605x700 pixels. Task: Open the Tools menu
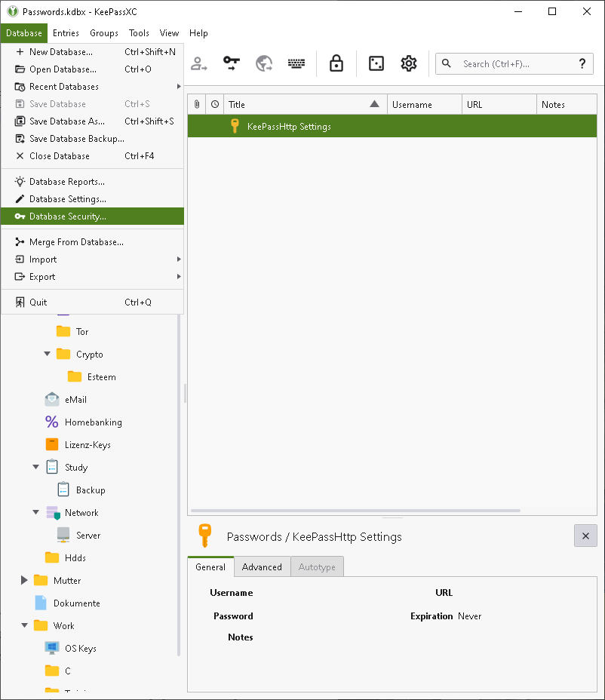[x=139, y=33]
